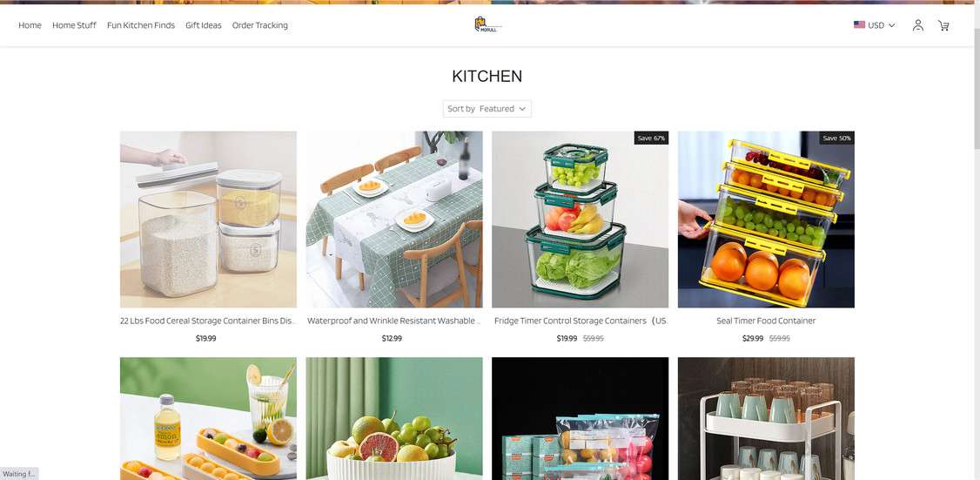Click the US flag currency icon
Image resolution: width=980 pixels, height=480 pixels.
click(x=859, y=25)
